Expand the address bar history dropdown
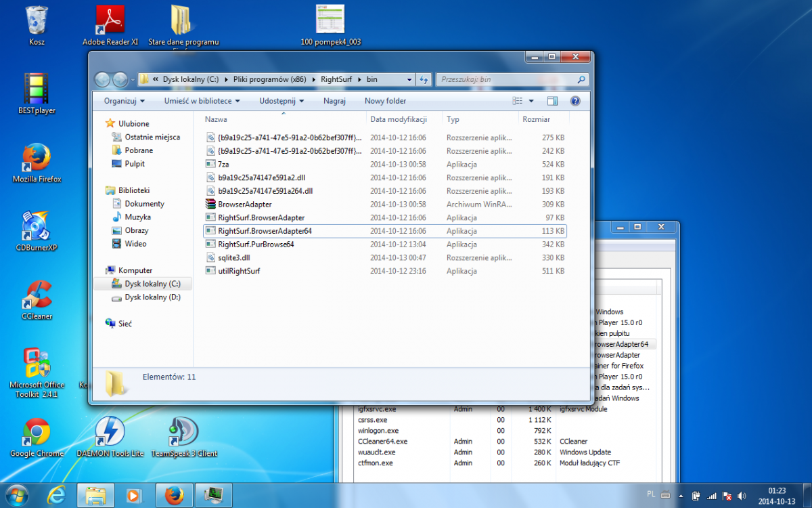The width and height of the screenshot is (812, 508). click(410, 79)
